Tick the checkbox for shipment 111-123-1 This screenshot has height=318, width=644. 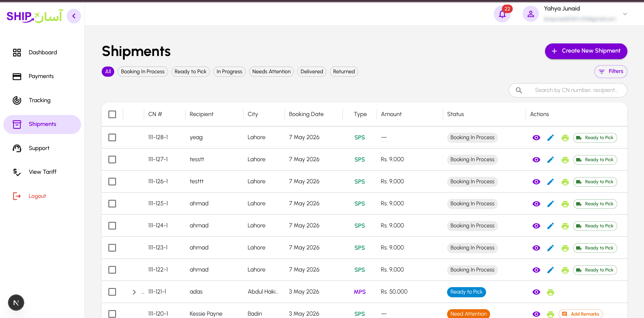point(112,248)
